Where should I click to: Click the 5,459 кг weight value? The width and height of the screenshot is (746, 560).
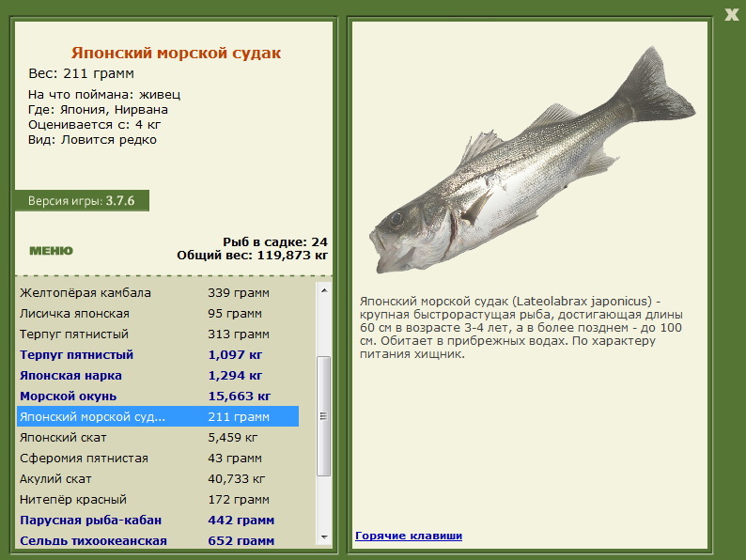tap(233, 438)
